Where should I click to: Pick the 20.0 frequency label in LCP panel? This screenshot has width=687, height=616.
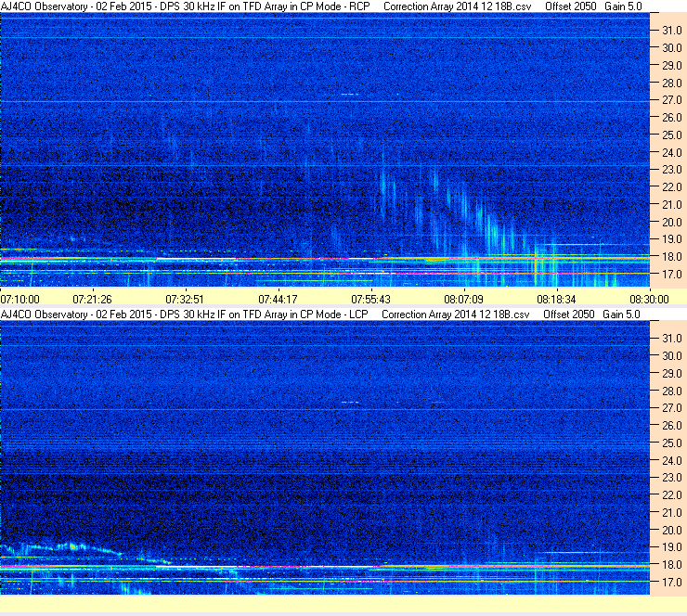click(671, 531)
